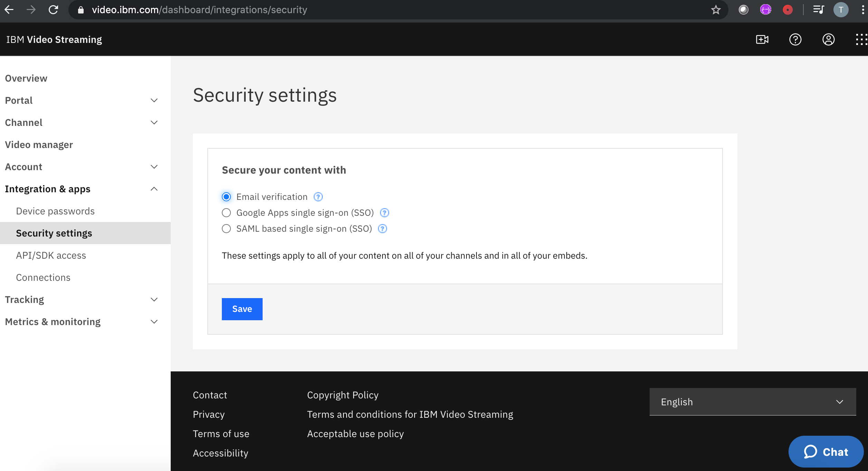868x471 pixels.
Task: Expand the Portal menu chevron
Action: (x=154, y=100)
